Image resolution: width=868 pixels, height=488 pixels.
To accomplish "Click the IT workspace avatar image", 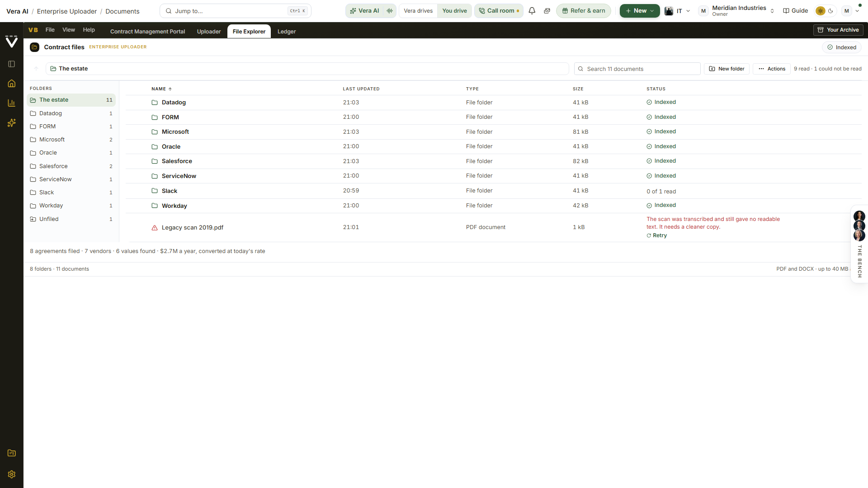I will 669,11.
